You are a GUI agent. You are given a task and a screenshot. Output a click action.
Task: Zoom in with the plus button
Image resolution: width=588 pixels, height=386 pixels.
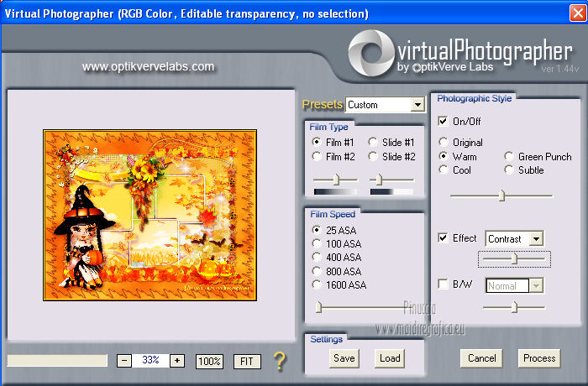[x=177, y=362]
